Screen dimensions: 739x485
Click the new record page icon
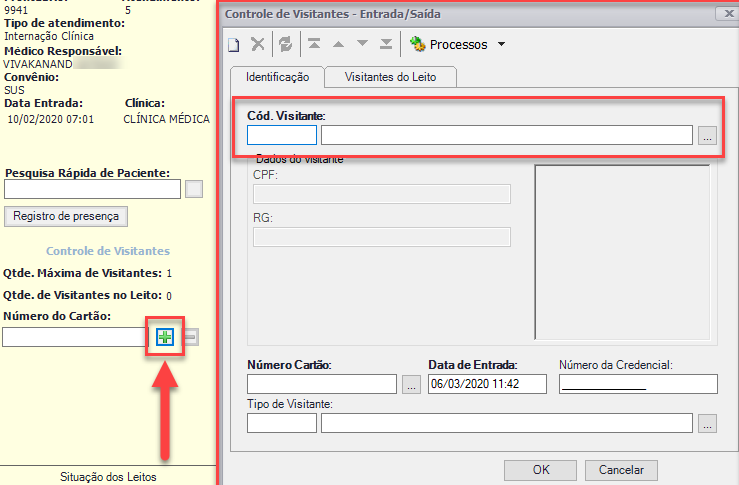[234, 44]
